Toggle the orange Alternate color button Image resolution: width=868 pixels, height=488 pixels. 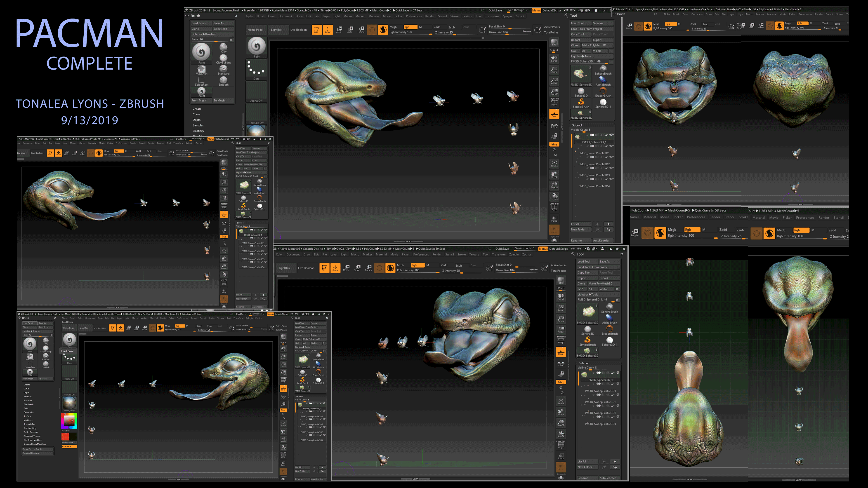click(x=69, y=447)
